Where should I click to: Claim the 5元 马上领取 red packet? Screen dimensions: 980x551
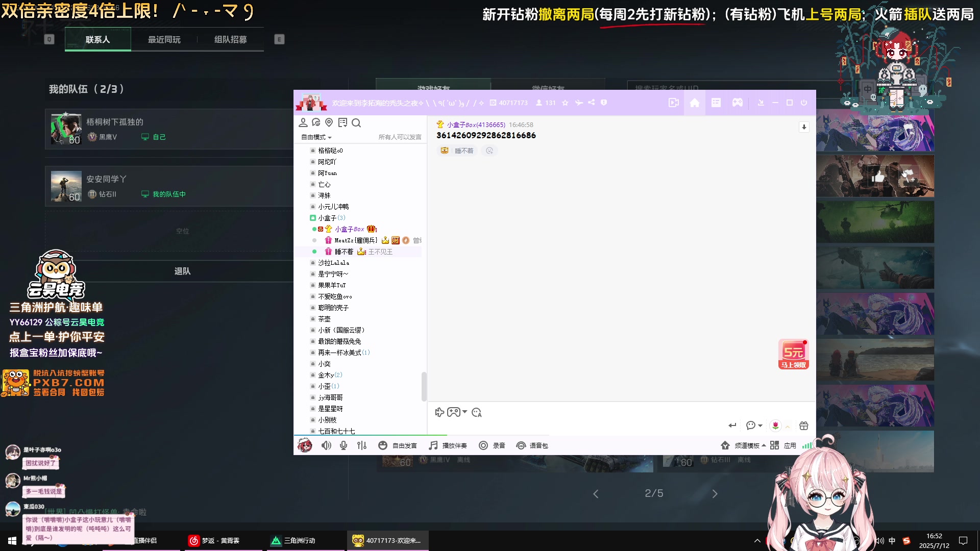pos(793,354)
